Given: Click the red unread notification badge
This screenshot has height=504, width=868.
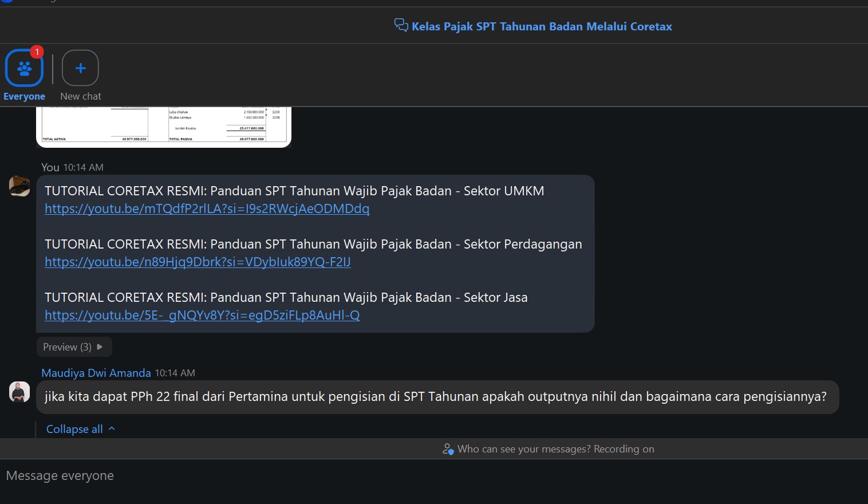Looking at the screenshot, I should (x=37, y=52).
